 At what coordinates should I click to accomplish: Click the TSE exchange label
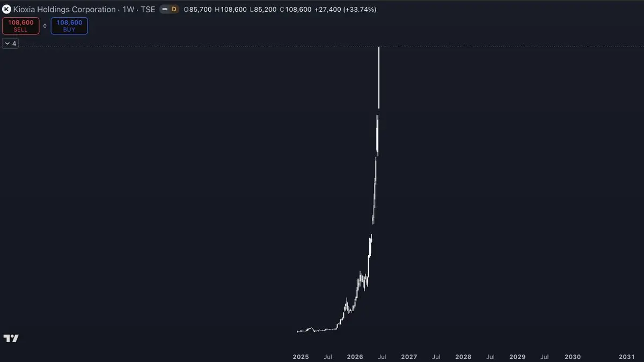(x=148, y=10)
